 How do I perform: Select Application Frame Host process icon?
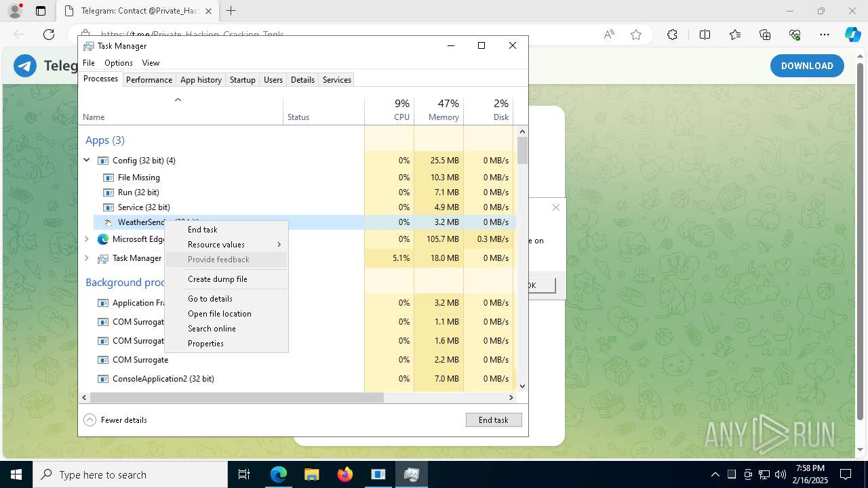[x=103, y=303]
